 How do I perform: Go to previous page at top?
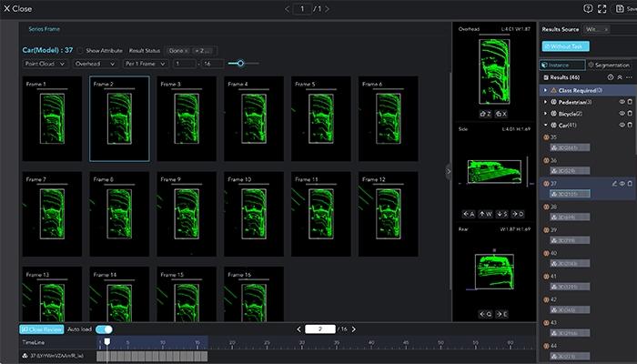click(288, 8)
